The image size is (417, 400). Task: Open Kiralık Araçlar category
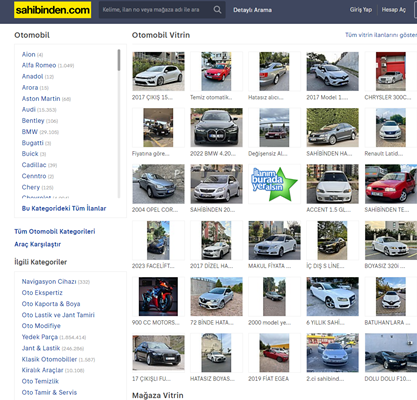(x=42, y=370)
